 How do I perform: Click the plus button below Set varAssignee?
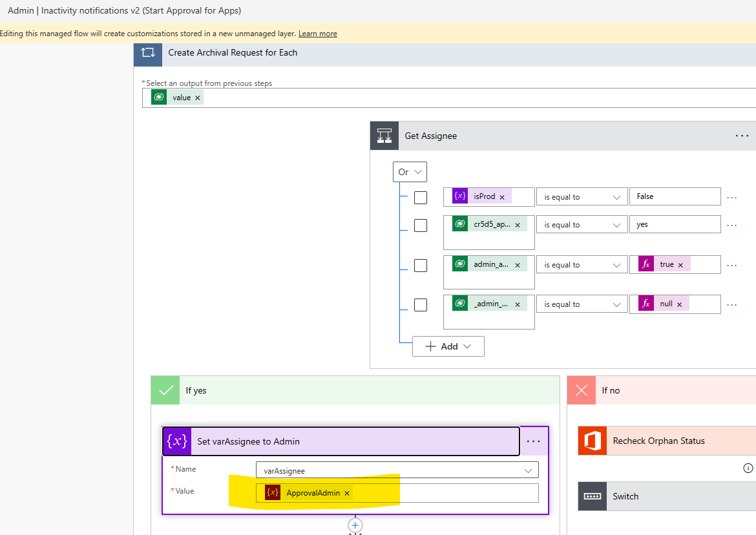[355, 525]
